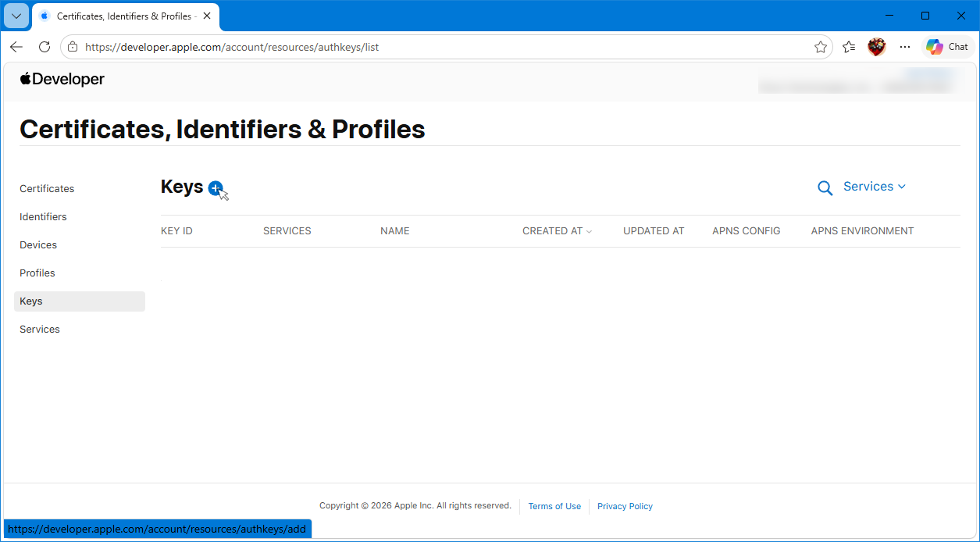Click the Apple copyright notice text

[415, 505]
